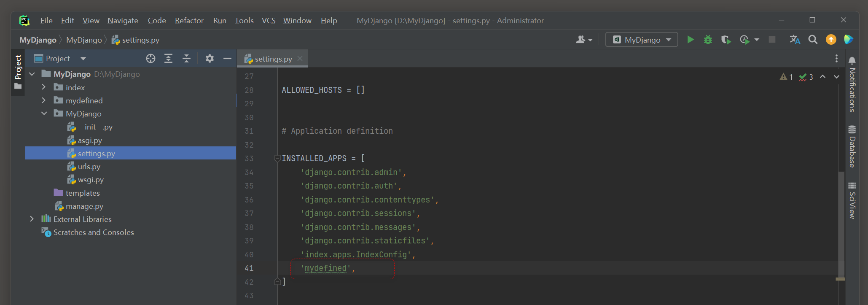Open the Project view dropdown arrow
This screenshot has height=305, width=868.
tap(83, 59)
